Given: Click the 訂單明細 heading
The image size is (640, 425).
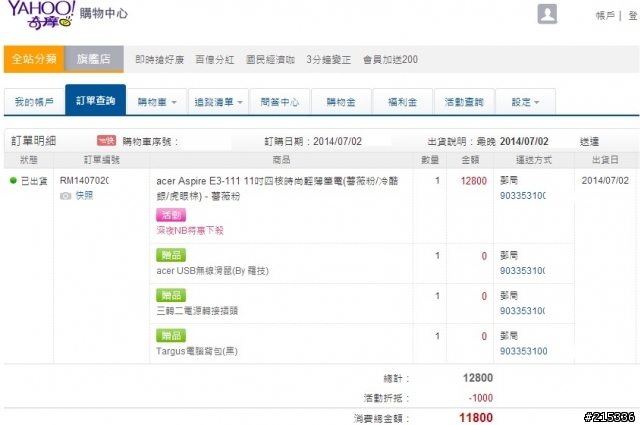Looking at the screenshot, I should (x=33, y=141).
